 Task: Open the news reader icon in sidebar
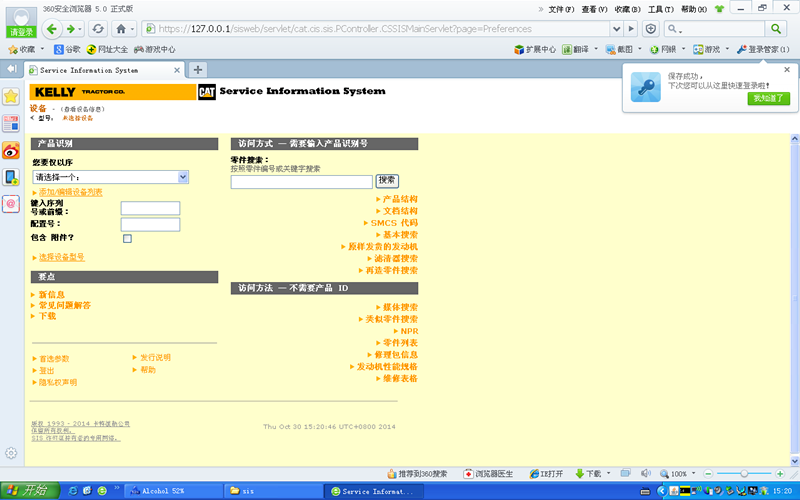[11, 123]
